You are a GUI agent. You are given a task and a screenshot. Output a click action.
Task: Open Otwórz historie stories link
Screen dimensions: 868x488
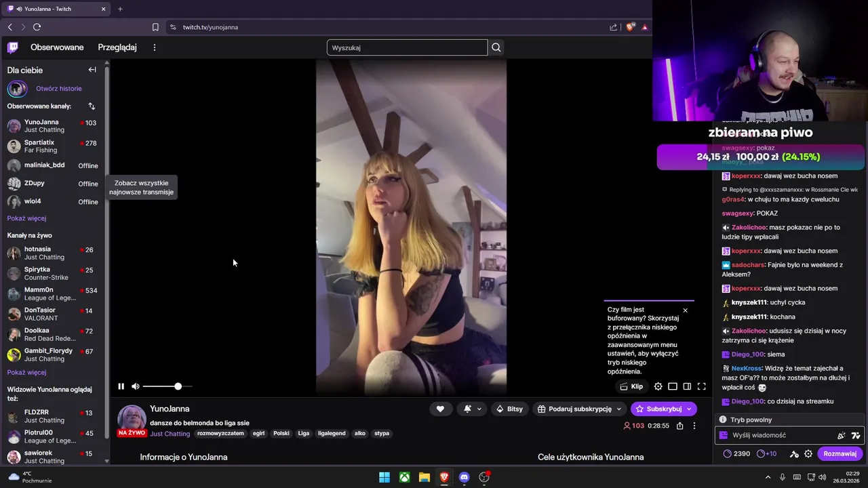(x=59, y=89)
